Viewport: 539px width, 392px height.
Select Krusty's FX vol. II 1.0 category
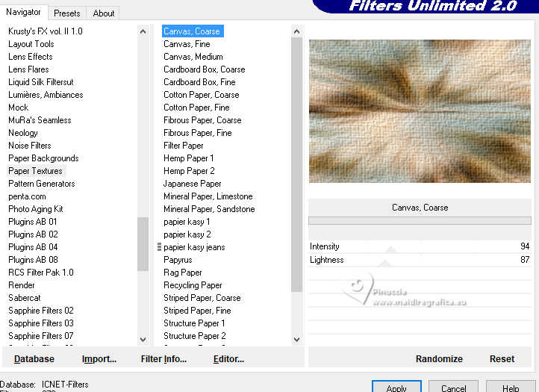point(46,31)
